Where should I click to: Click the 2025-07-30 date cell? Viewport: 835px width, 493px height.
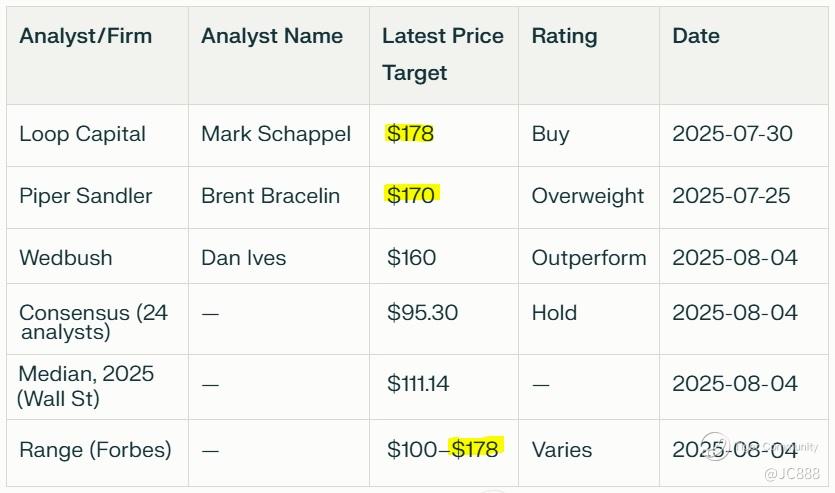[732, 134]
